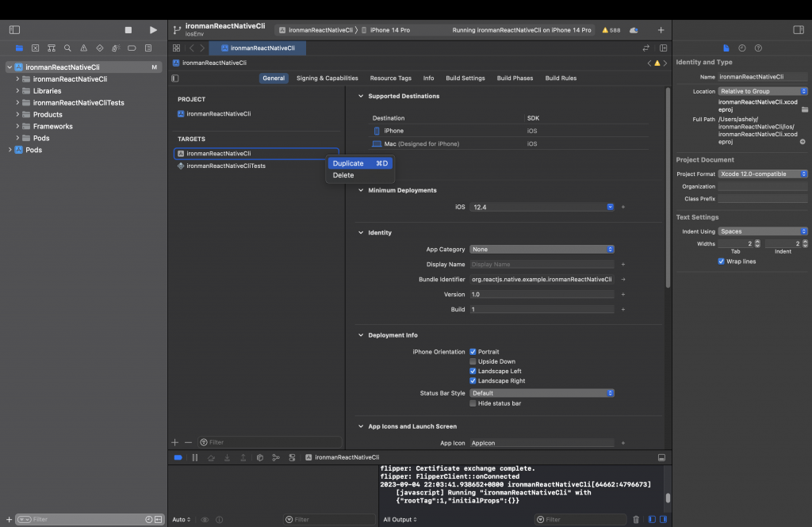Screen dimensions: 812x527
Task: Click the warning badge showing 588 issues
Action: (611, 30)
